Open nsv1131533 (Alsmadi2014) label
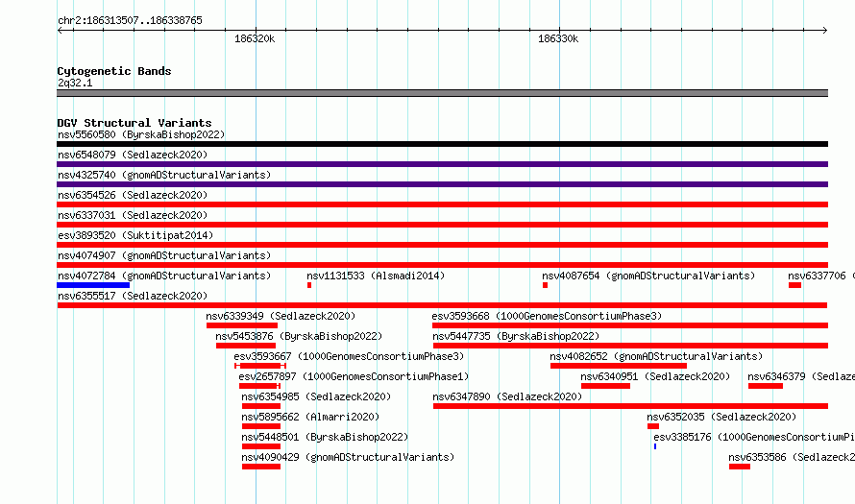855x504 pixels. pyautogui.click(x=376, y=276)
